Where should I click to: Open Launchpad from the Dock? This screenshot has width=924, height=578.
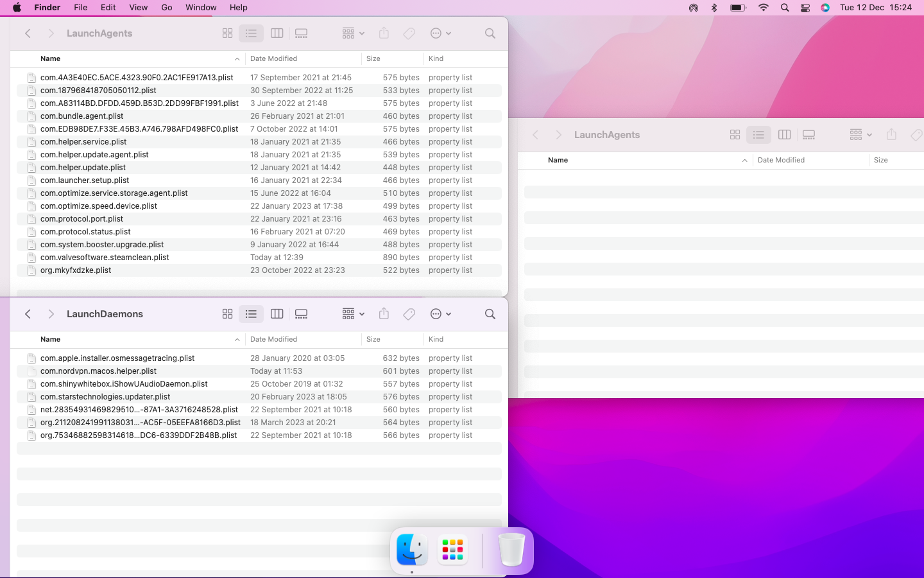click(x=452, y=550)
